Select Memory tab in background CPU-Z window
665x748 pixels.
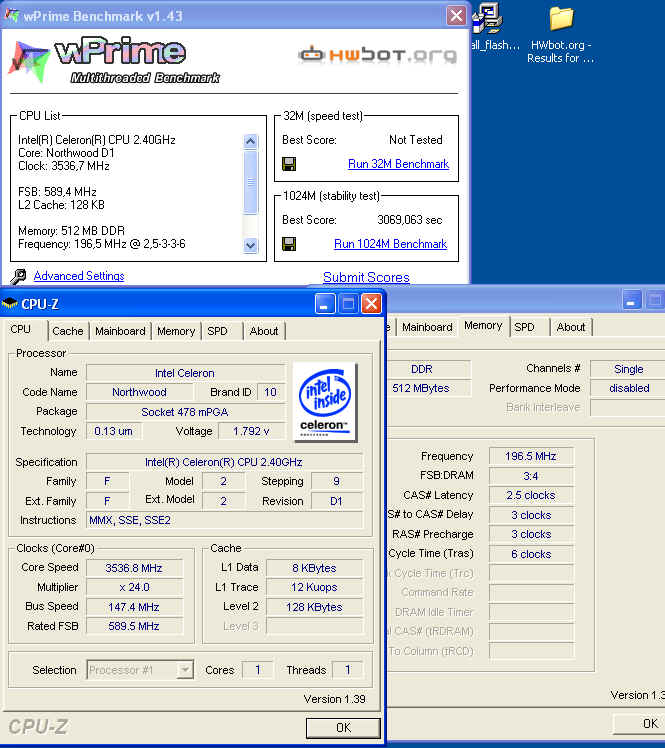[x=483, y=325]
